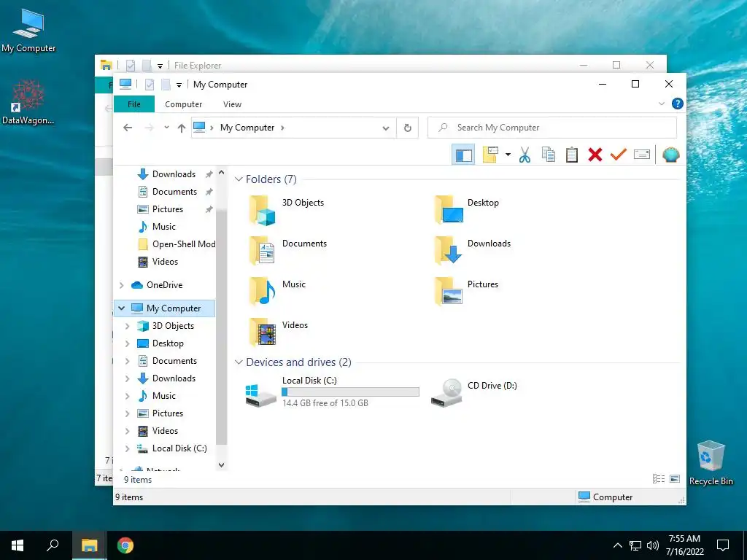747x560 pixels.
Task: Select the Desktop folder in the main pane
Action: 468,209
